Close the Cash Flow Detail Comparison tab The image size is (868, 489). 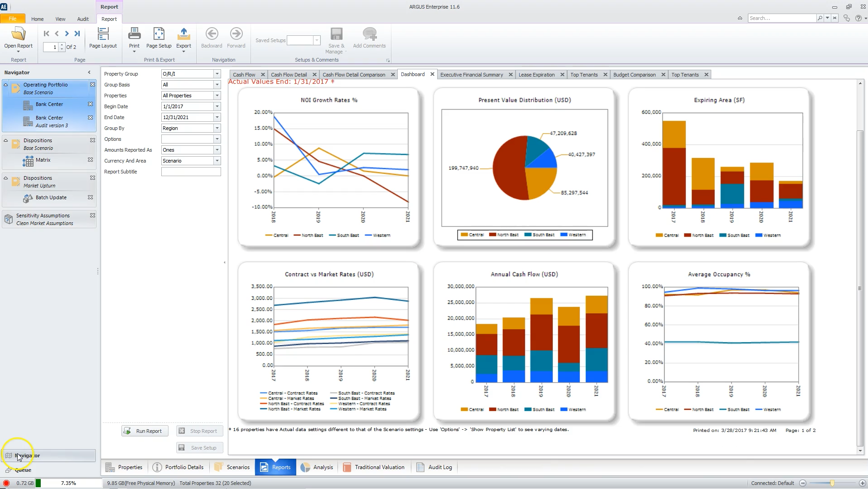click(393, 75)
